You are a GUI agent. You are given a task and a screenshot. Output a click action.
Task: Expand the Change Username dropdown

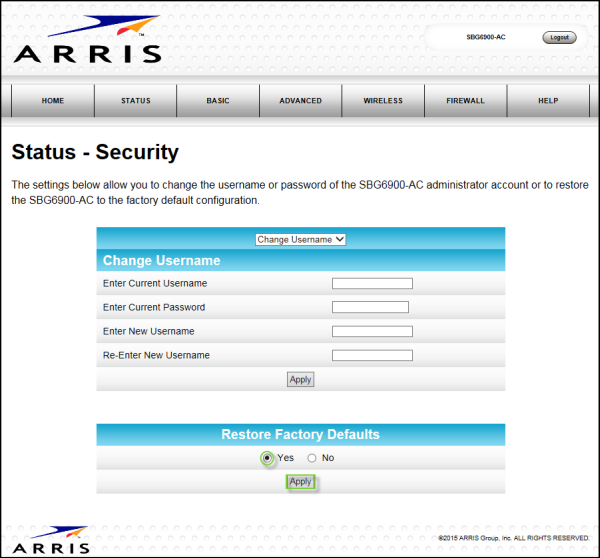(x=300, y=239)
